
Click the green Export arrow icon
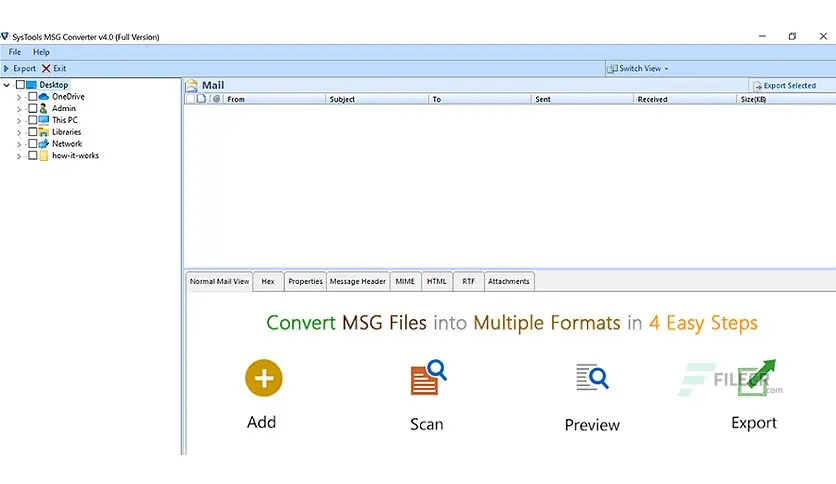pos(757,377)
